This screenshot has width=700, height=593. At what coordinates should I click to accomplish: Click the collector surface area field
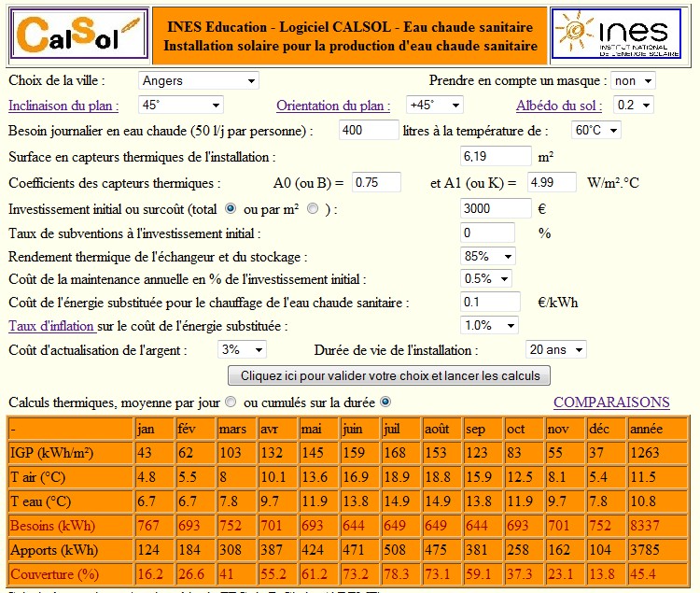point(496,156)
